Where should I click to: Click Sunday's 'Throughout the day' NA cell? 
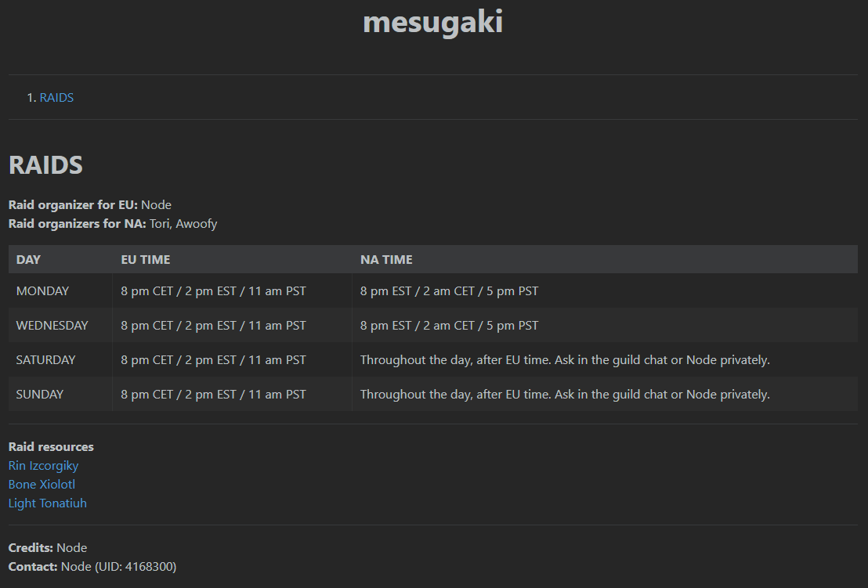[x=605, y=394]
